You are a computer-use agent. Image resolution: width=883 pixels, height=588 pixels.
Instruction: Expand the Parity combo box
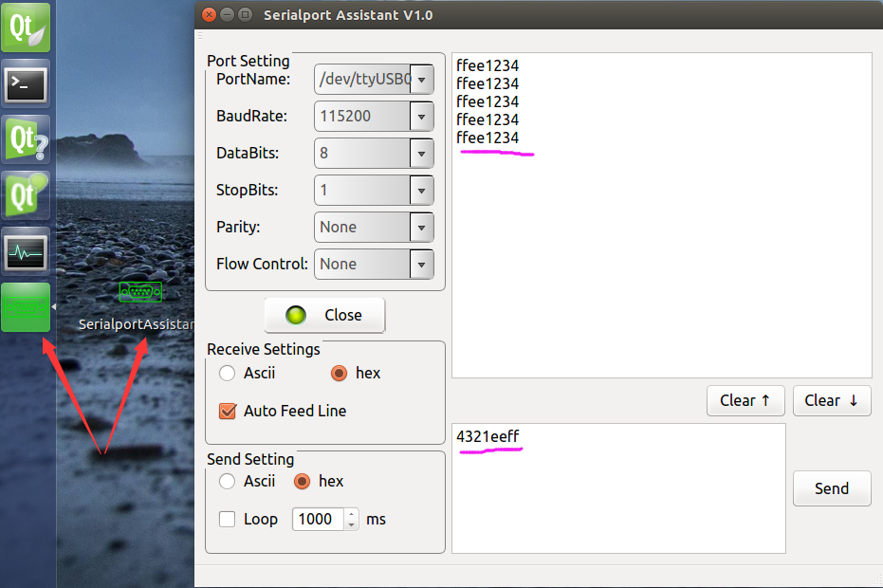pyautogui.click(x=374, y=227)
